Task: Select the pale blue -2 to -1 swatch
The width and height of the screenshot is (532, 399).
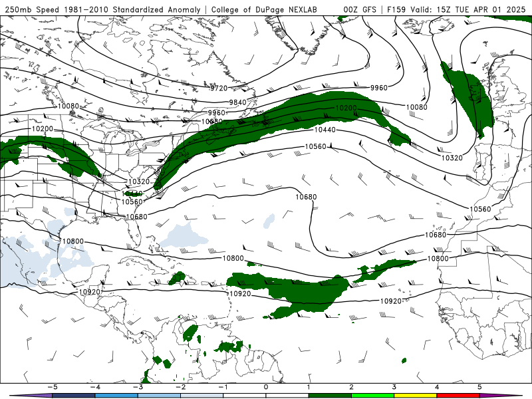Action: click(x=202, y=396)
